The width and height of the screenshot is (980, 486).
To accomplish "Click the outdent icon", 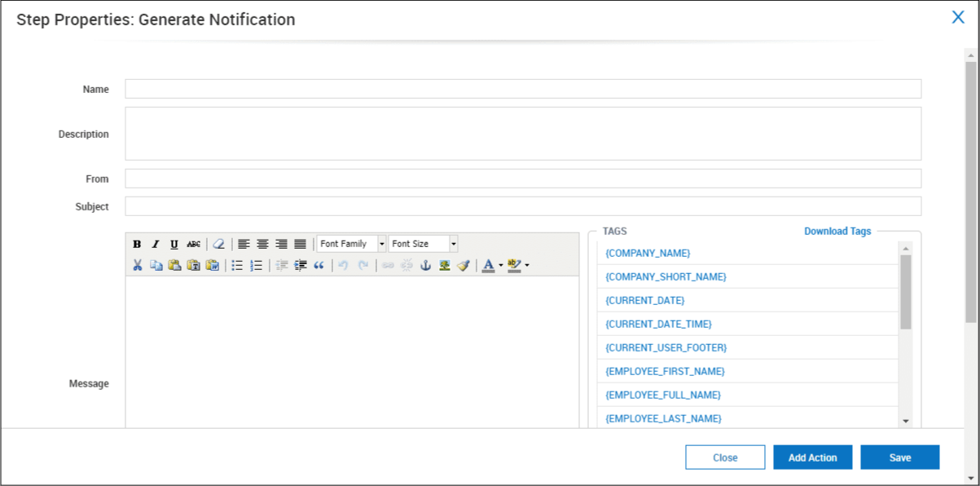I will [281, 265].
